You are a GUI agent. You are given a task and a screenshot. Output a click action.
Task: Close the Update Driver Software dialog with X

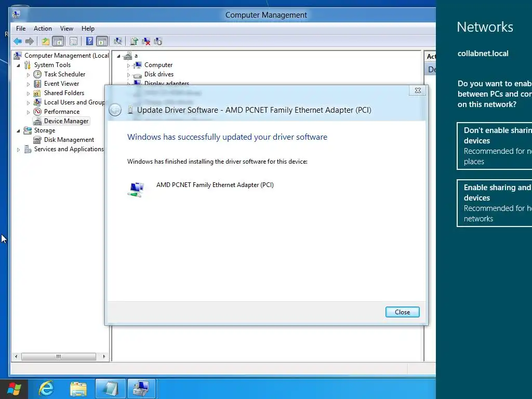point(418,90)
